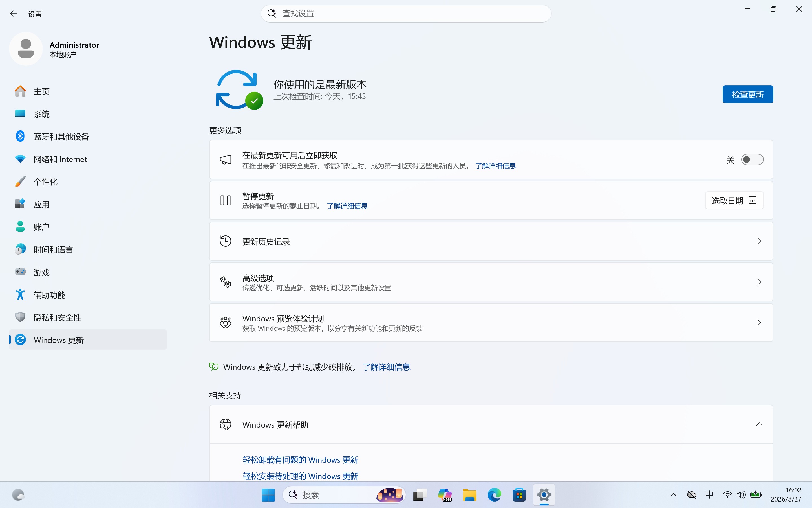Viewport: 812px width, 508px height.
Task: Open the 选取日期 pause date dropdown
Action: pos(734,201)
